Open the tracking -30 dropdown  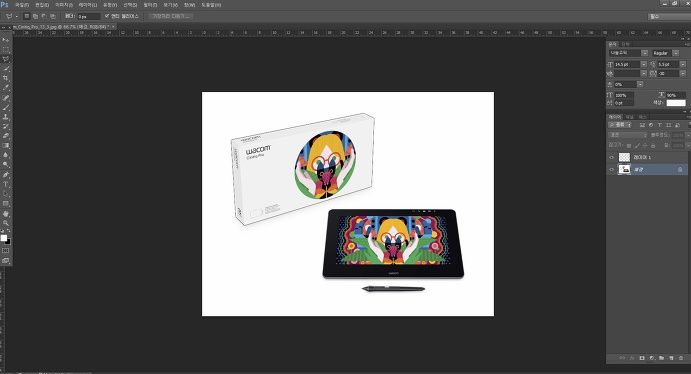tap(683, 74)
